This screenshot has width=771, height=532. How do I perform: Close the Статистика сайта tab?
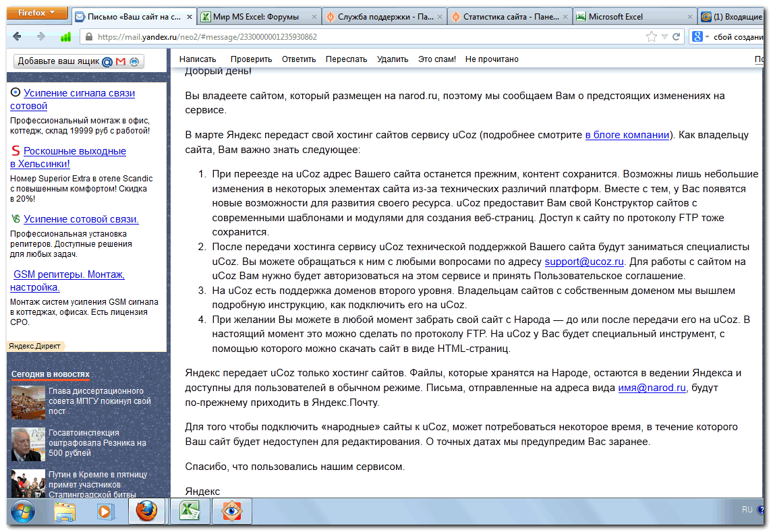(x=565, y=17)
